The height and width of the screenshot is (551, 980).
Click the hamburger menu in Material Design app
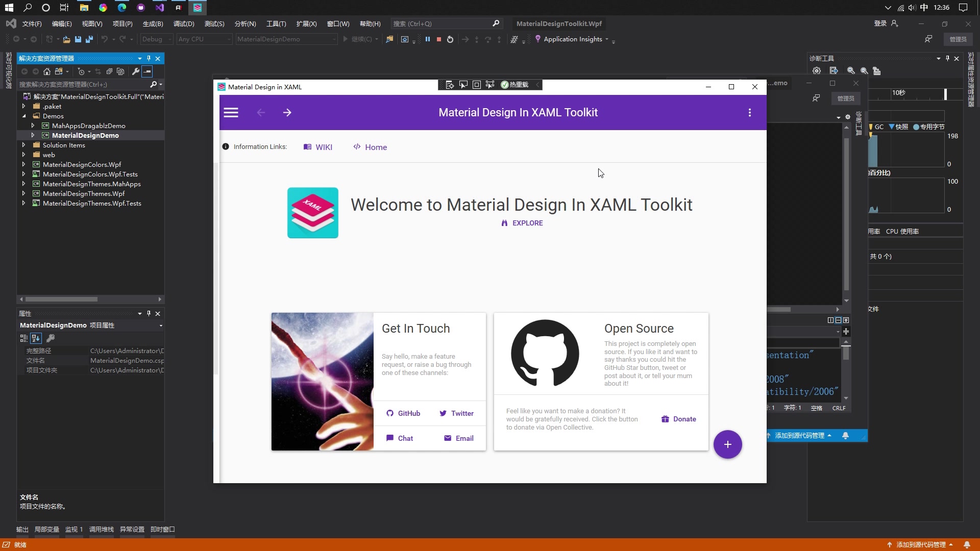tap(231, 112)
